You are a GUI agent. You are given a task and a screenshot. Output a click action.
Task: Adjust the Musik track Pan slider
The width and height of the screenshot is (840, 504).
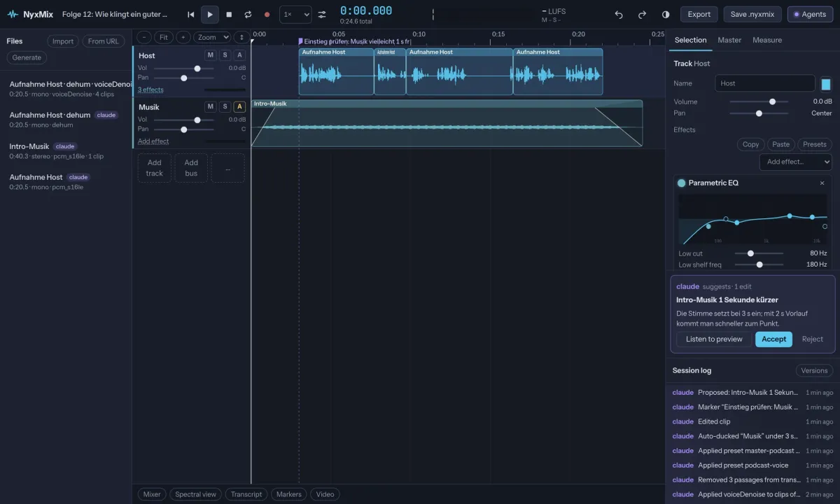point(183,129)
